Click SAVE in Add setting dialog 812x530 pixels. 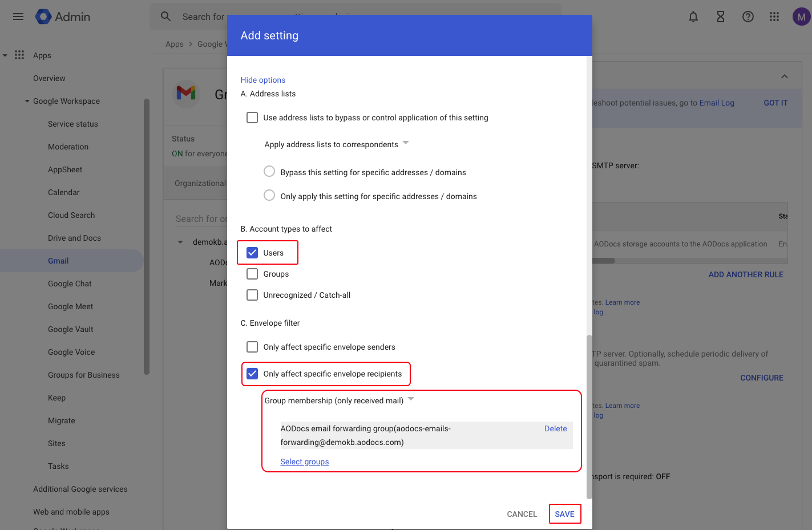565,514
